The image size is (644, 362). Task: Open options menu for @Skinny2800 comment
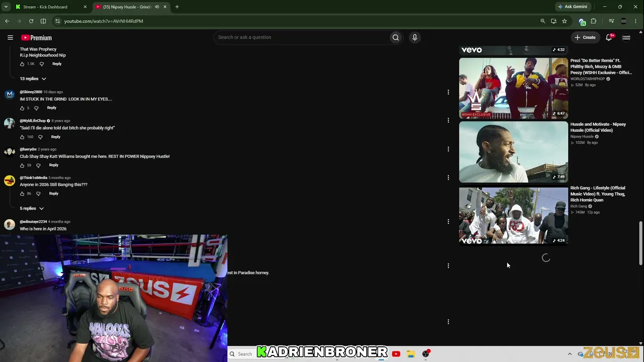pos(448,92)
